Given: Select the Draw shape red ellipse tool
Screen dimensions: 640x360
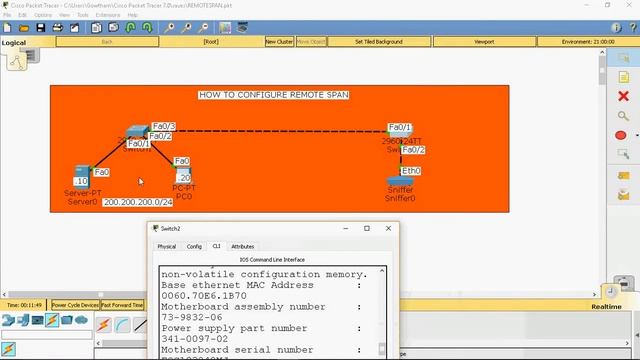Looking at the screenshot, I should click(x=621, y=135).
